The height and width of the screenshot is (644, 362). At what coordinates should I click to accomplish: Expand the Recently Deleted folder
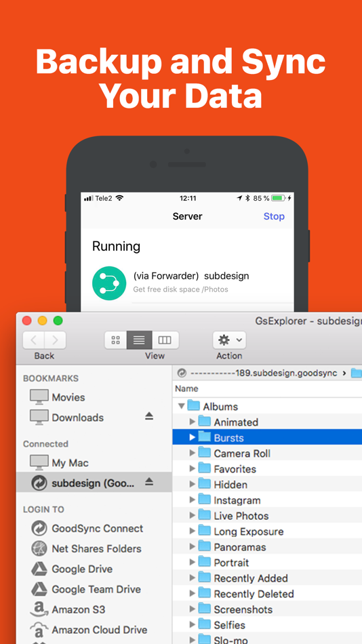click(x=192, y=593)
